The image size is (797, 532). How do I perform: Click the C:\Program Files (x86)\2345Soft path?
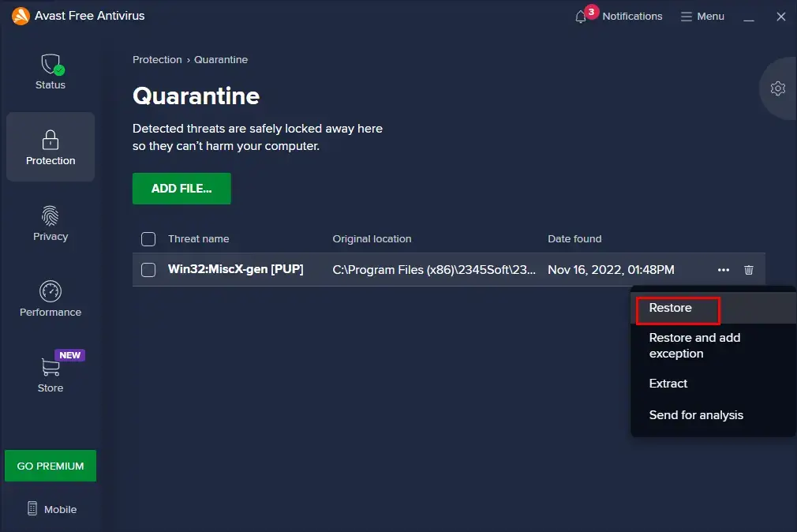click(x=433, y=270)
